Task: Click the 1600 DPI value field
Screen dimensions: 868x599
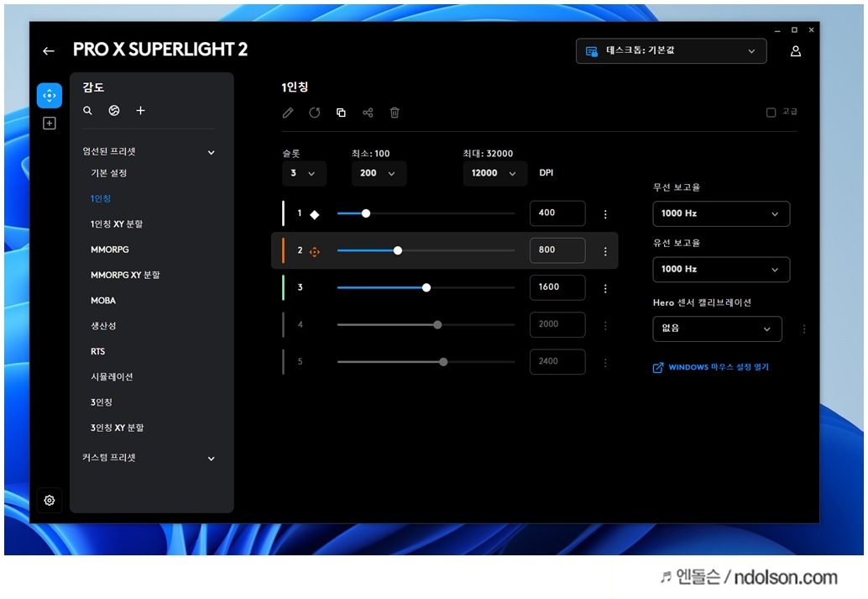Action: click(x=557, y=287)
